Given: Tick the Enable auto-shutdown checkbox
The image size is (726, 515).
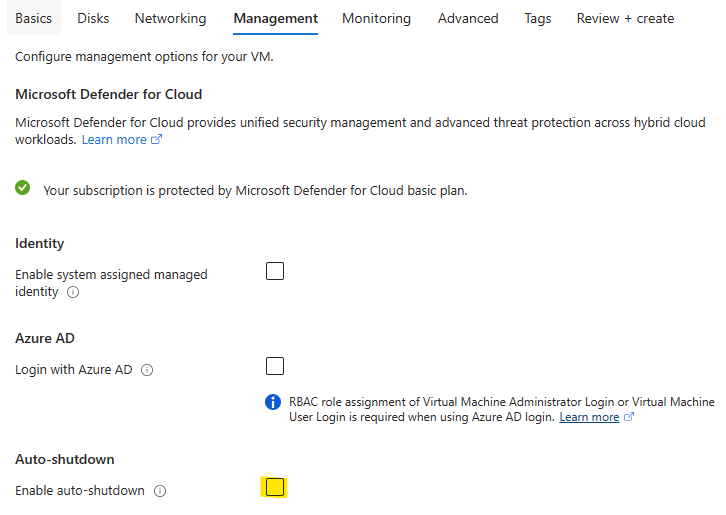Looking at the screenshot, I should click(x=275, y=487).
